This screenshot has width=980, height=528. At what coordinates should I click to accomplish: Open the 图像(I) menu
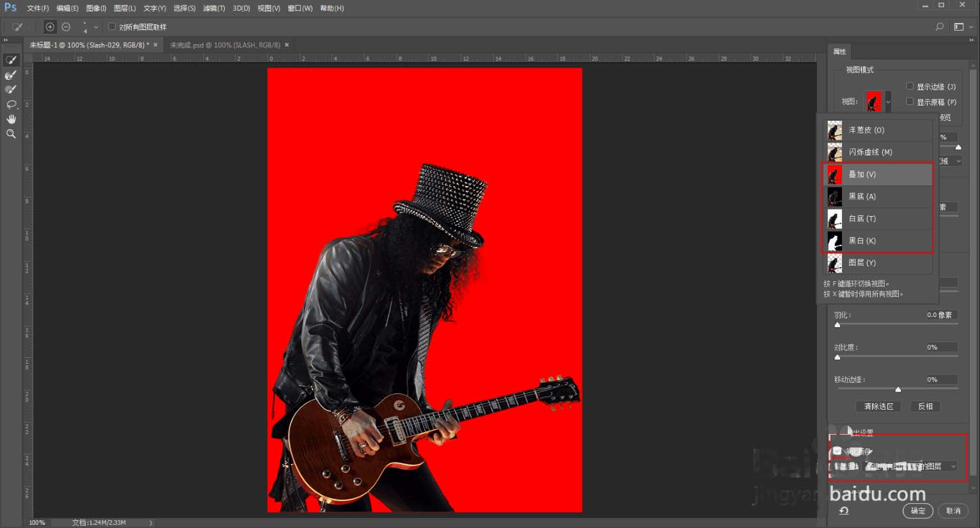click(x=96, y=8)
